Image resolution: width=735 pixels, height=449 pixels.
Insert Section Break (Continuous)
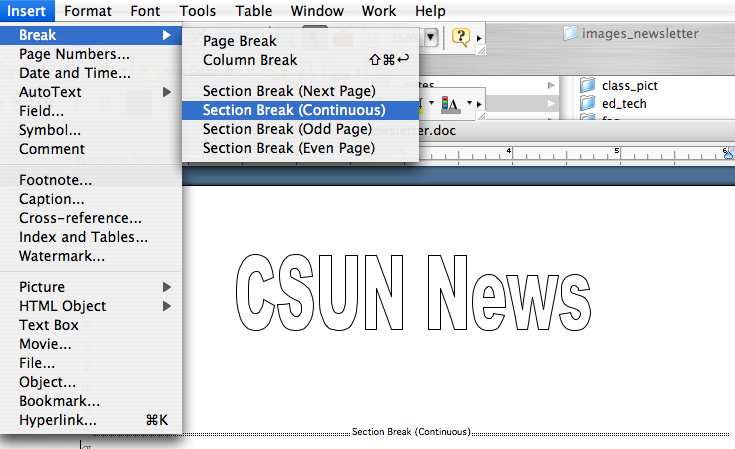300,110
